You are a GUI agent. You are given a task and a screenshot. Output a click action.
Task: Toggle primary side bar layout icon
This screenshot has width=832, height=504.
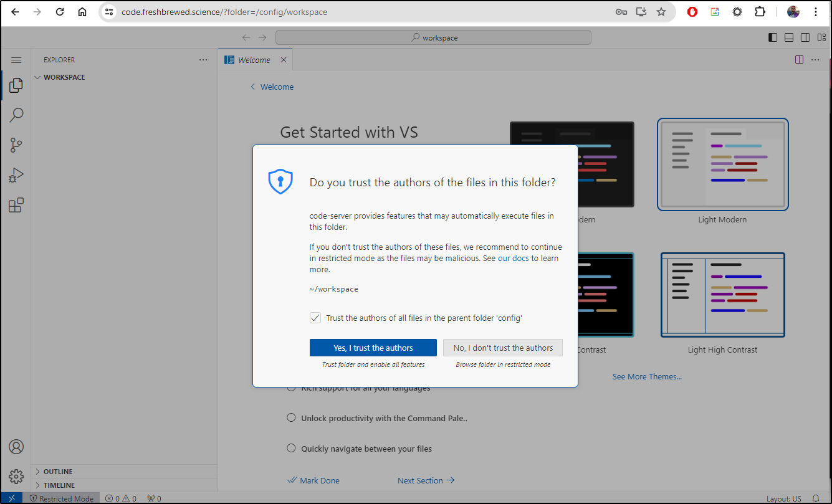coord(773,37)
